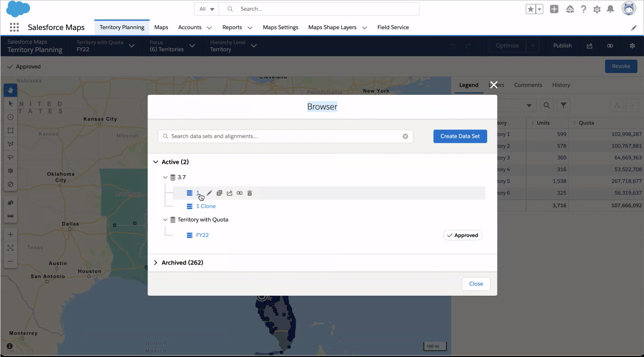644x357 pixels.
Task: Open the Territory Planning settings gear in the dark toolbar
Action: pos(632,46)
